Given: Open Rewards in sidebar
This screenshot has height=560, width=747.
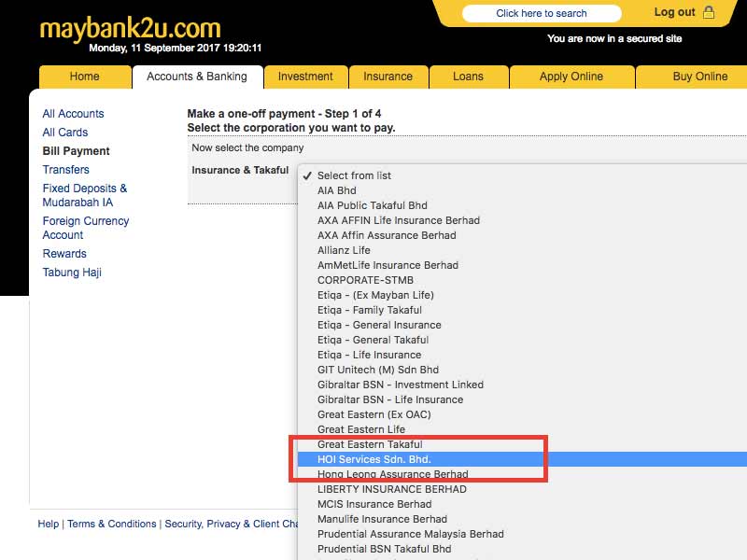Looking at the screenshot, I should (x=64, y=254).
